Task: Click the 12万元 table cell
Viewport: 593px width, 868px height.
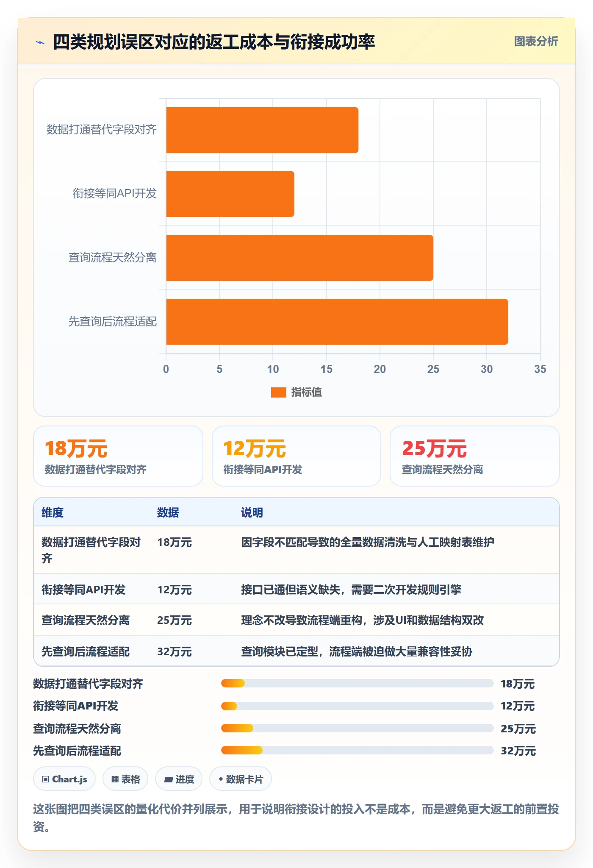Action: [x=175, y=590]
